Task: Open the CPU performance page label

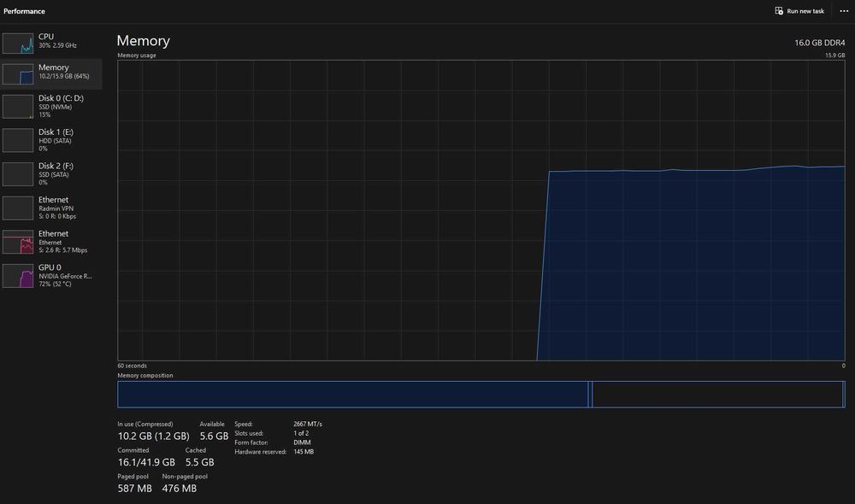Action: [46, 37]
